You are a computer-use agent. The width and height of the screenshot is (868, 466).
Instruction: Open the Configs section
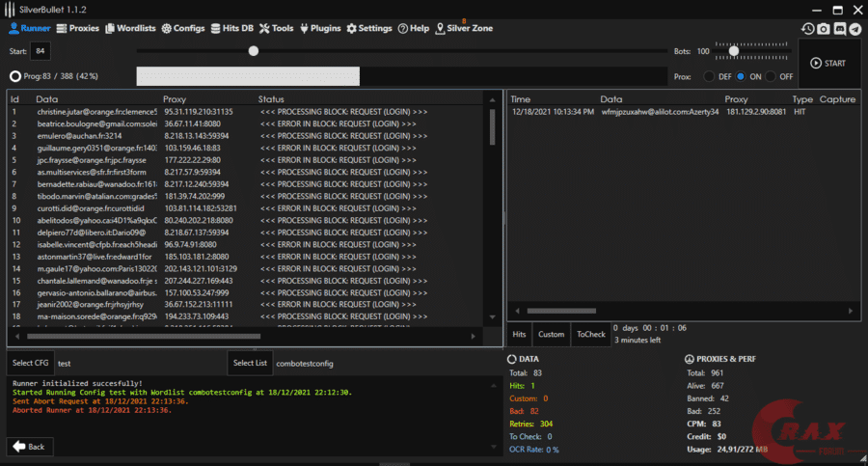pyautogui.click(x=183, y=28)
